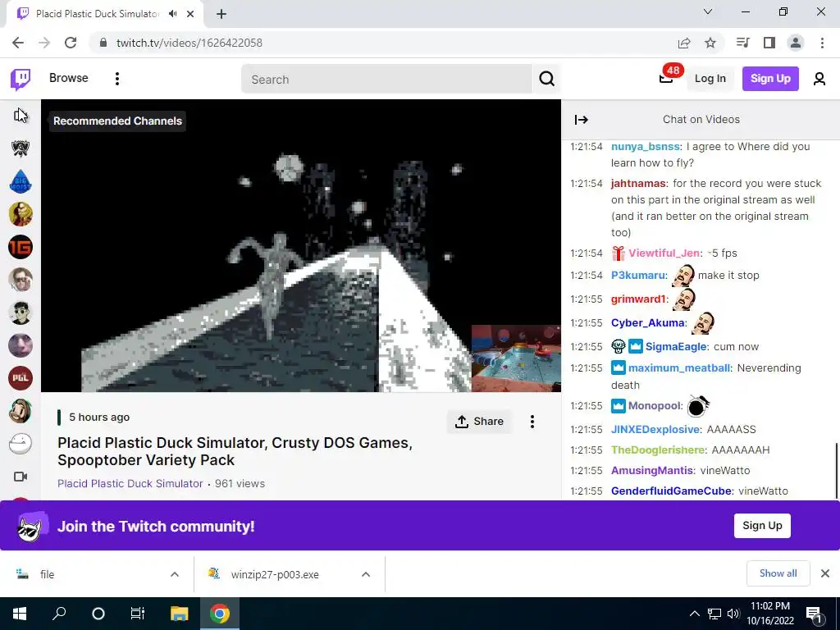Open Task View on the taskbar

click(x=138, y=614)
